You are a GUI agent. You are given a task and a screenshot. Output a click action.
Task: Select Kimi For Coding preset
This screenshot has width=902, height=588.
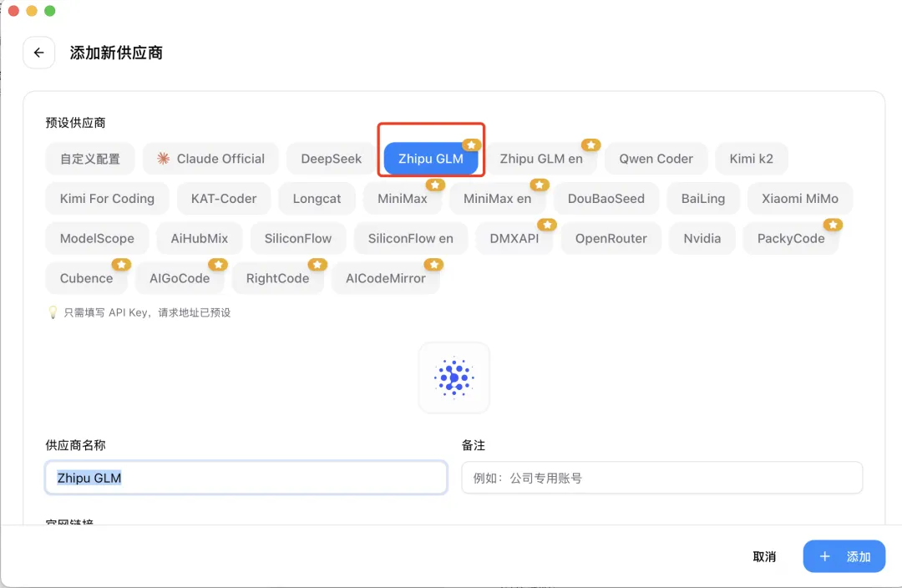click(x=107, y=199)
